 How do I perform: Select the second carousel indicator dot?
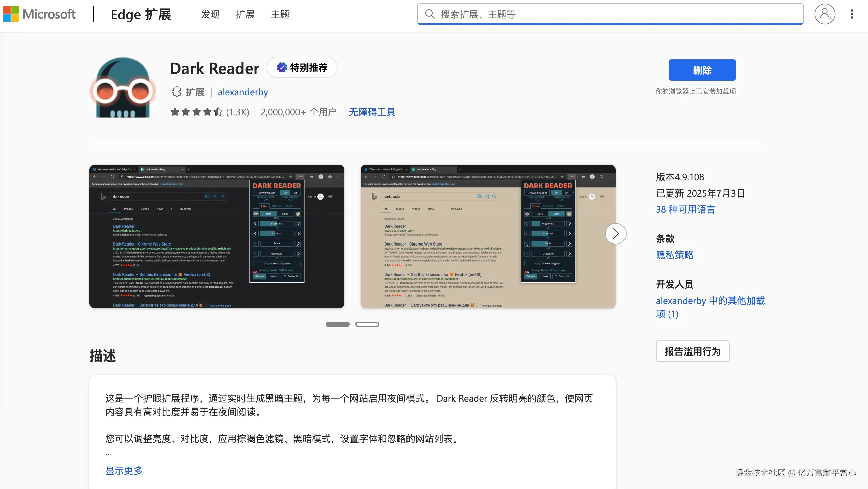367,324
